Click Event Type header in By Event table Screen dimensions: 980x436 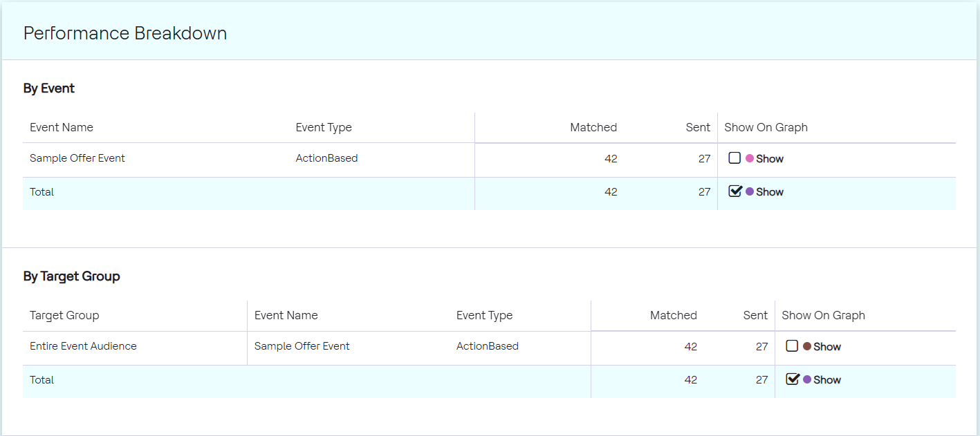point(324,127)
